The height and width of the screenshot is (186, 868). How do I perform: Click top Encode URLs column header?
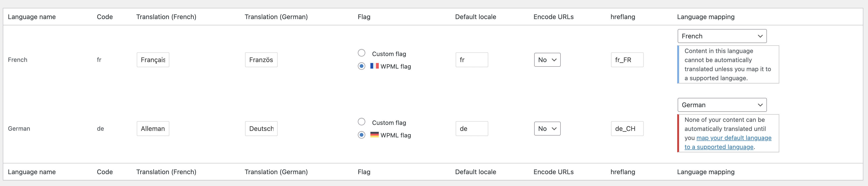click(553, 17)
